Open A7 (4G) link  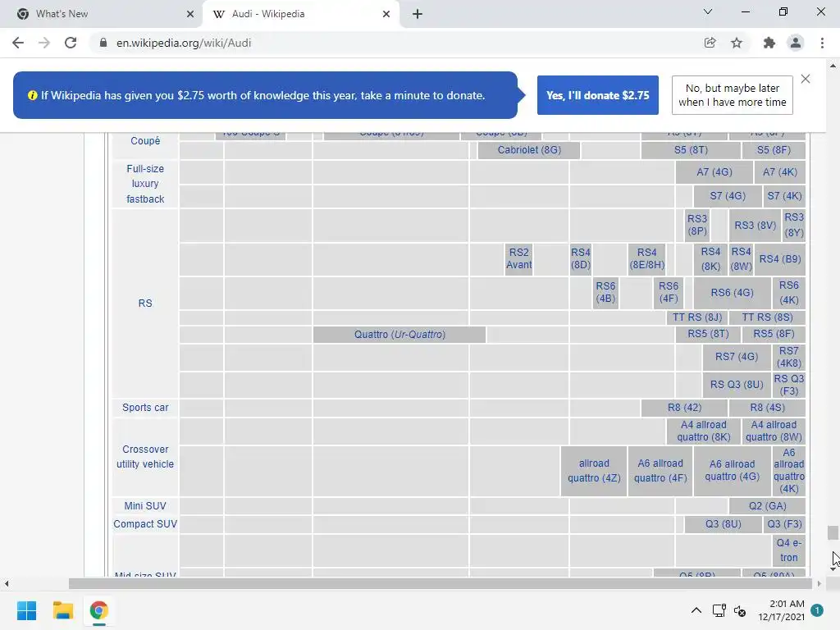[x=714, y=172]
